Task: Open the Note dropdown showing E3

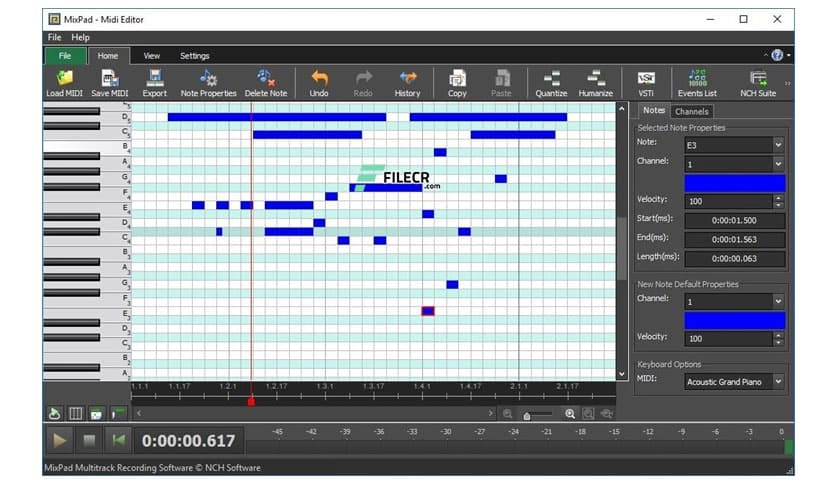Action: click(778, 145)
